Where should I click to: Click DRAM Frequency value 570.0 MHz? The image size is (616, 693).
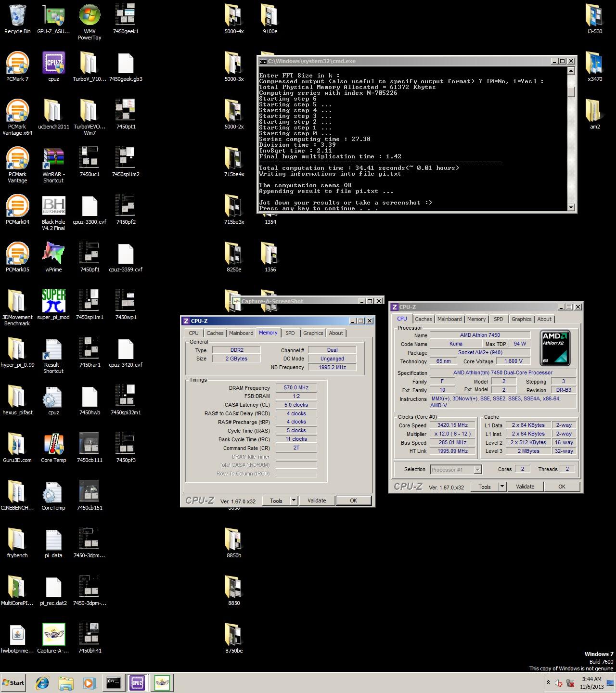pos(296,387)
